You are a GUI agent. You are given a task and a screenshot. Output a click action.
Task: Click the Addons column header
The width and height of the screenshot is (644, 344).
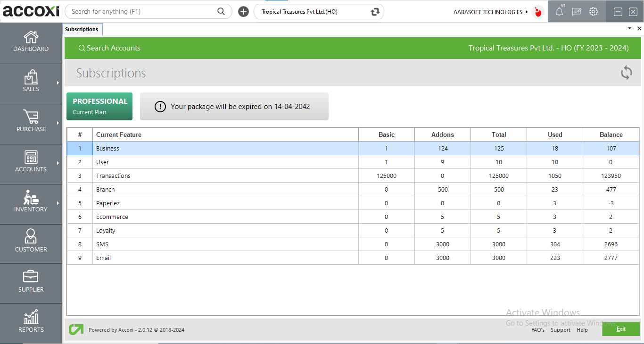click(x=443, y=134)
